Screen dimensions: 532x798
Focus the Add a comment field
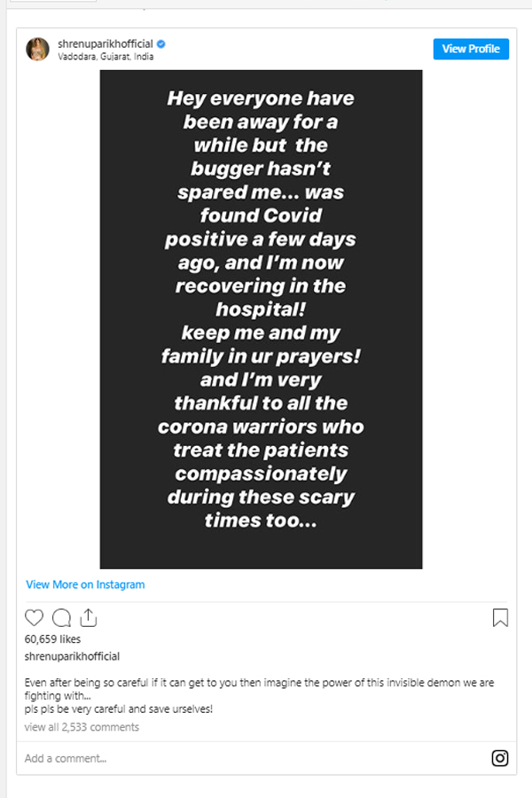pos(254,758)
